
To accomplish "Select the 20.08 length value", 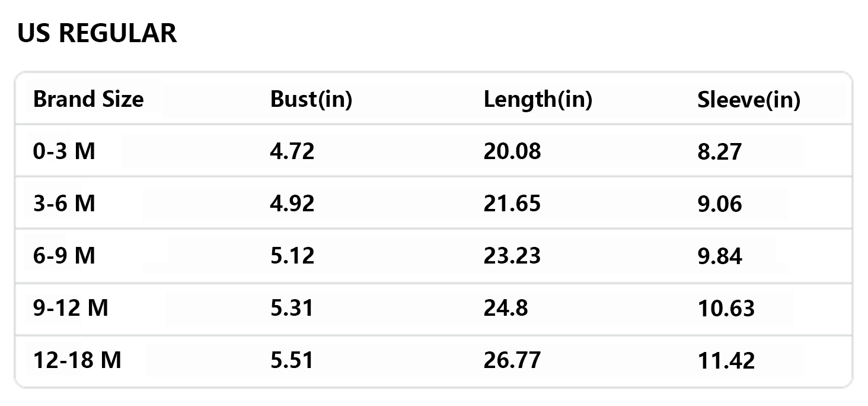I will click(512, 151).
